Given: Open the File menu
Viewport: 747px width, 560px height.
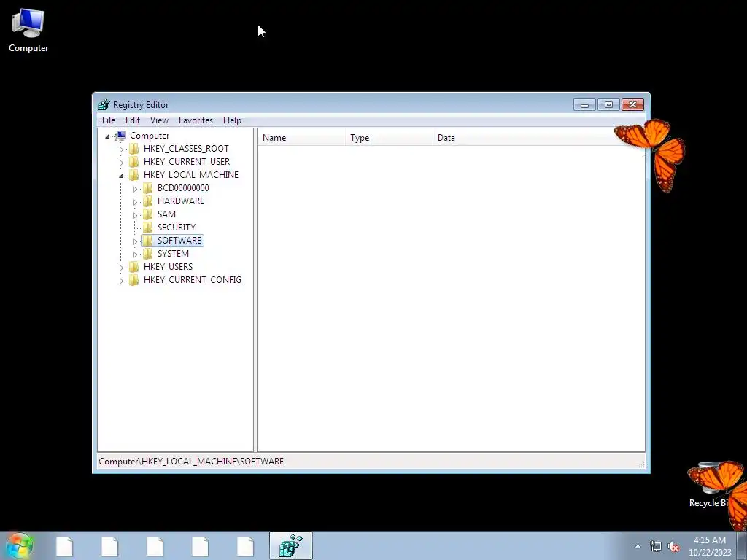Looking at the screenshot, I should (109, 120).
